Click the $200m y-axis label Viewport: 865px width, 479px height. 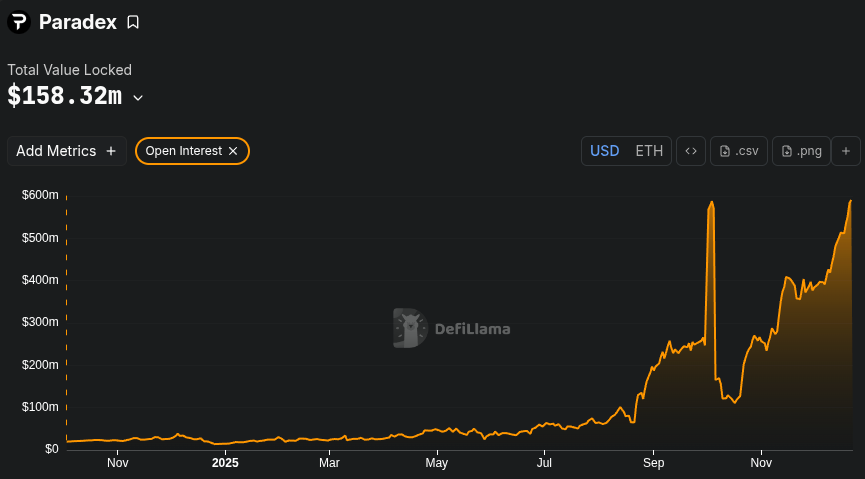tap(40, 365)
